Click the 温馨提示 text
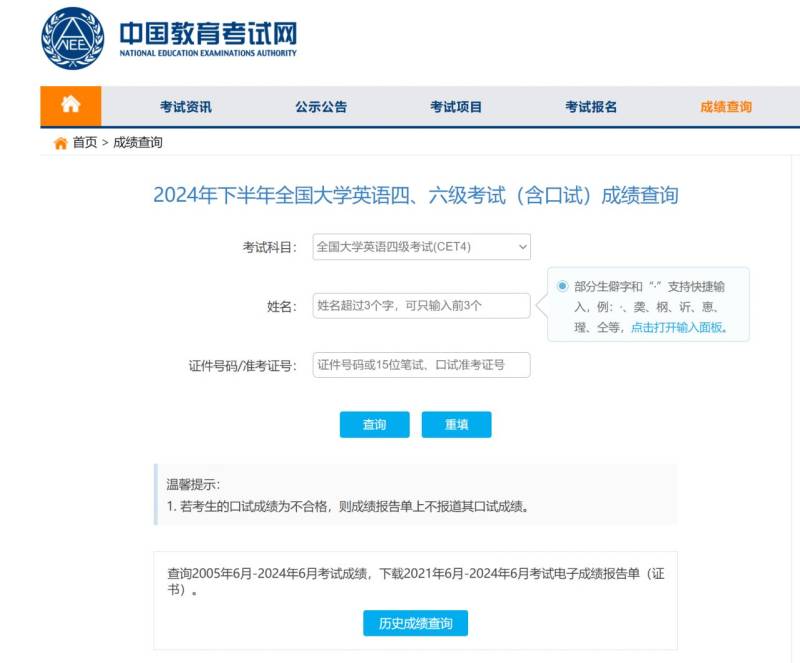800x663 pixels. [x=193, y=484]
